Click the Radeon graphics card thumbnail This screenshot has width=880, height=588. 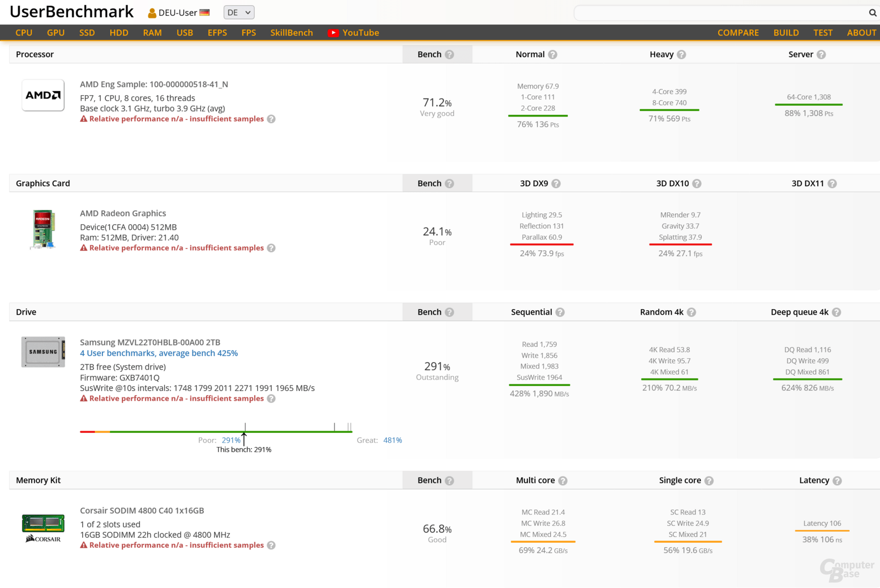44,229
